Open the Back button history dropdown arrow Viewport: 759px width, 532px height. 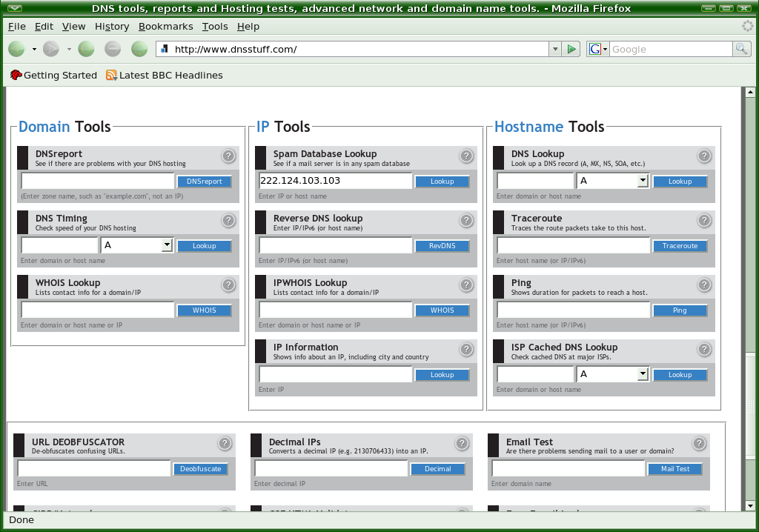pyautogui.click(x=34, y=49)
